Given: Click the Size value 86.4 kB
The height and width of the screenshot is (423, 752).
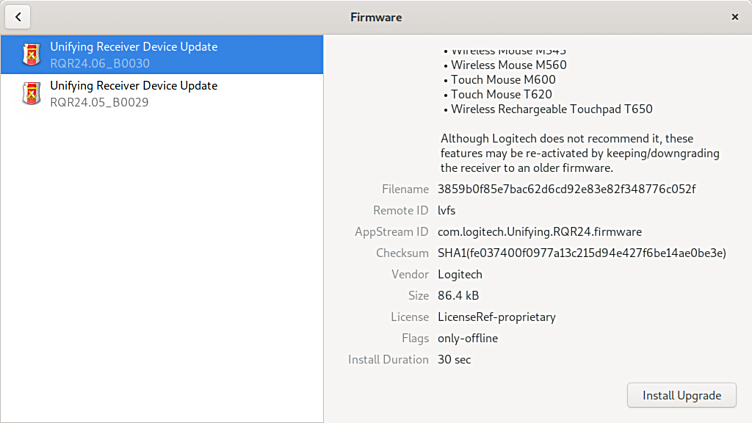Looking at the screenshot, I should point(458,296).
